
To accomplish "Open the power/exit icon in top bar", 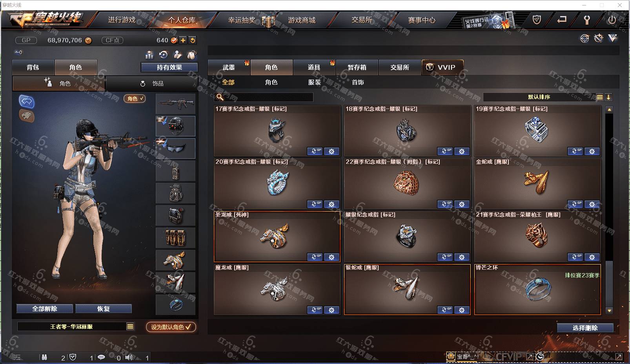I will pos(612,20).
